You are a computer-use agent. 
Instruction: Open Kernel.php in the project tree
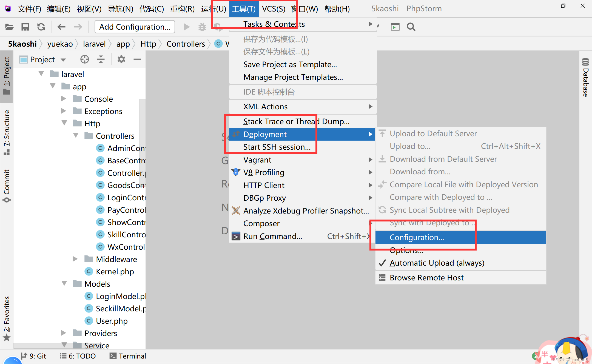click(x=115, y=272)
